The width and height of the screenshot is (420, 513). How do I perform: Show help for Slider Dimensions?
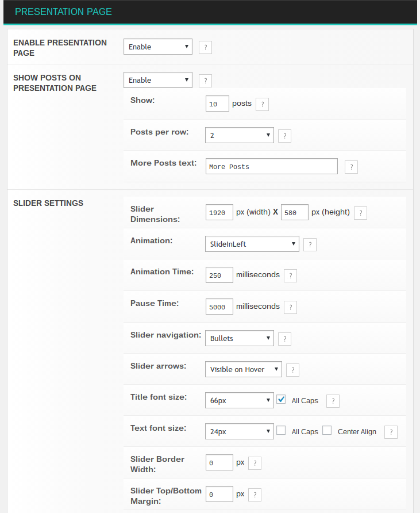[x=360, y=213]
